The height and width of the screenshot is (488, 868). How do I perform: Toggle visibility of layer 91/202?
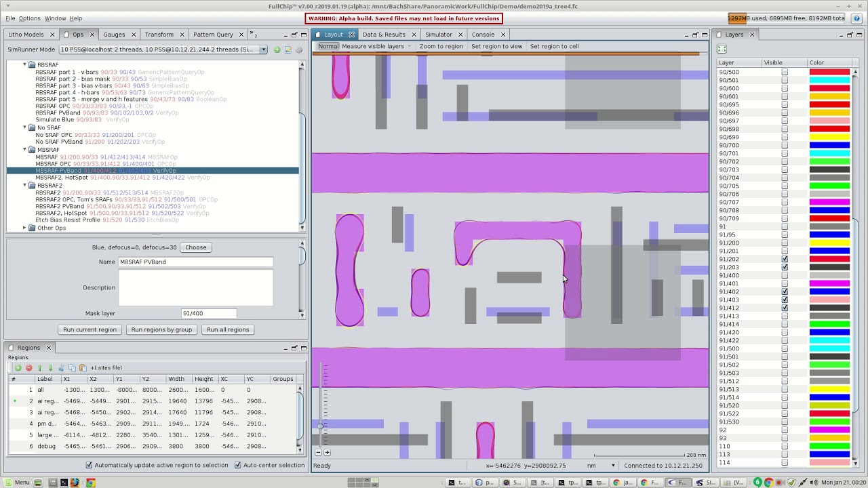click(x=785, y=259)
